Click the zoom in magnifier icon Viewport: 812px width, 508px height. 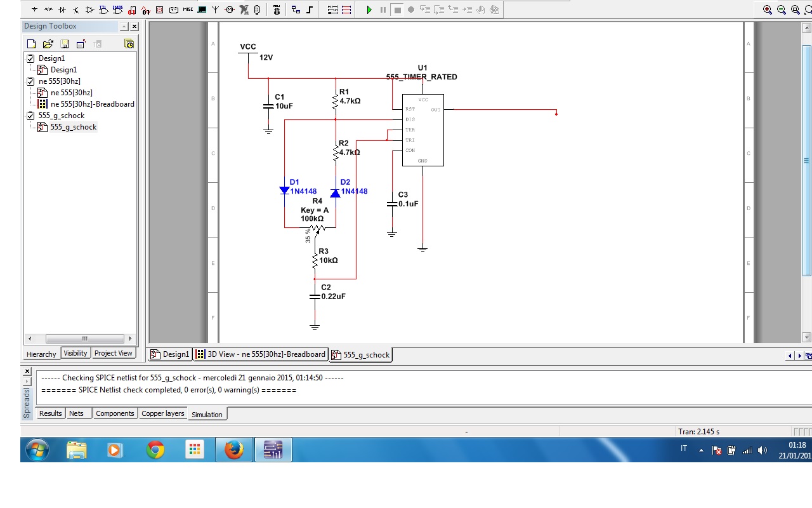click(768, 10)
